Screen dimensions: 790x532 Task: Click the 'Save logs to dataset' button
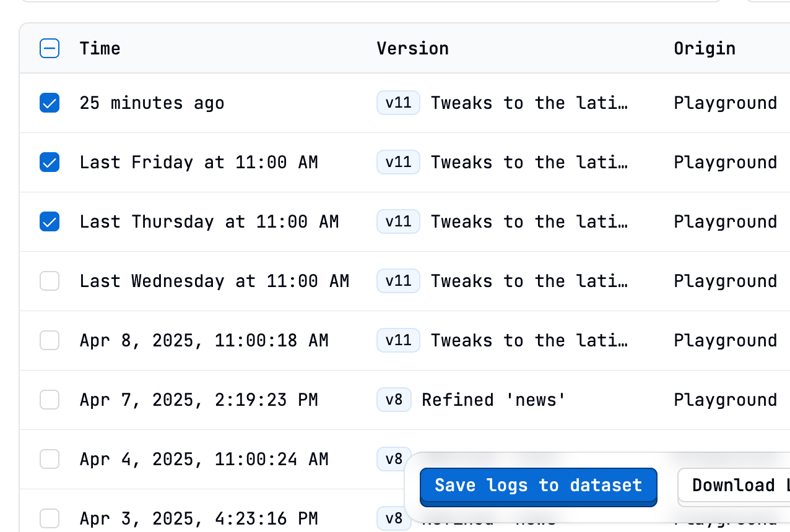coord(538,486)
